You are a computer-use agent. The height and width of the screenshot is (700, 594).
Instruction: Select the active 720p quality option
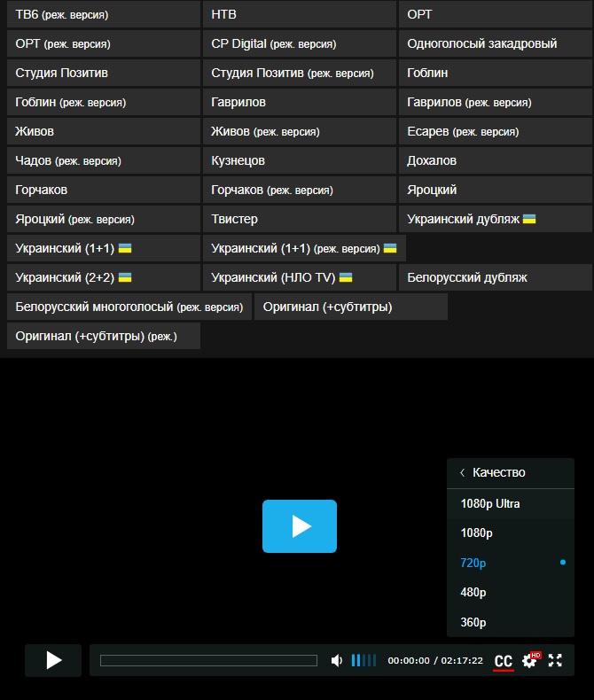pos(511,563)
